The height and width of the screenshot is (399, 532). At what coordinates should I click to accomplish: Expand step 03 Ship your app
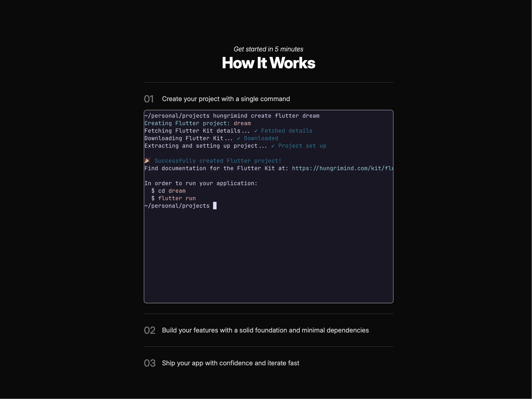tap(230, 363)
